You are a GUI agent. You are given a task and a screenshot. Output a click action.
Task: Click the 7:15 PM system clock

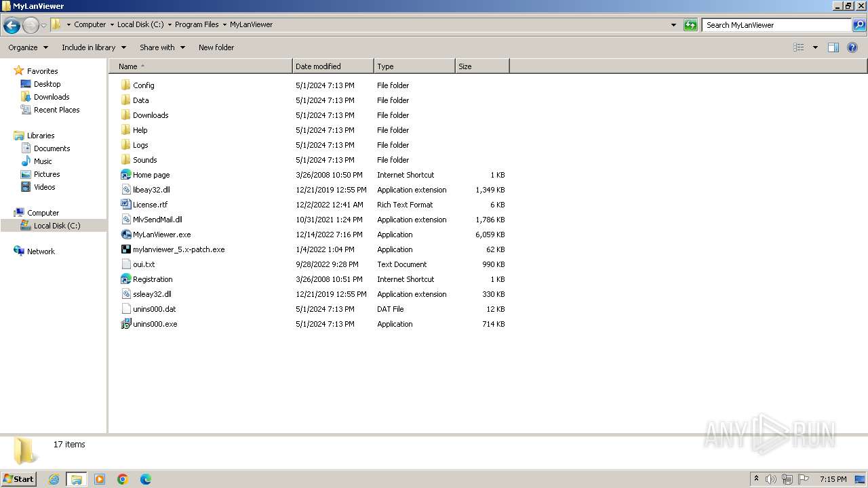coord(833,479)
